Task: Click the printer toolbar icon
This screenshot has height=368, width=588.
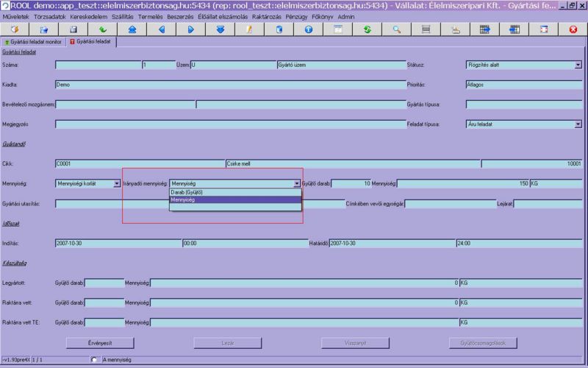Action: point(455,29)
